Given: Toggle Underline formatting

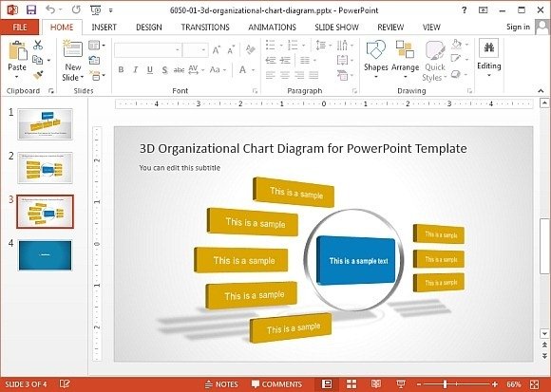Looking at the screenshot, I should tap(150, 70).
